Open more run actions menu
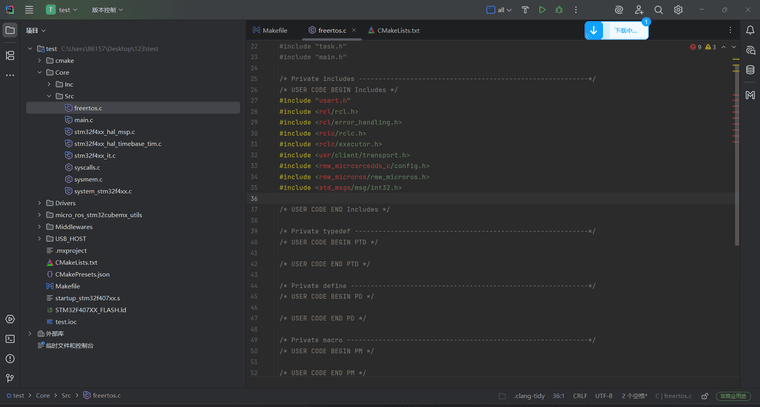The height and width of the screenshot is (407, 760). click(x=576, y=10)
